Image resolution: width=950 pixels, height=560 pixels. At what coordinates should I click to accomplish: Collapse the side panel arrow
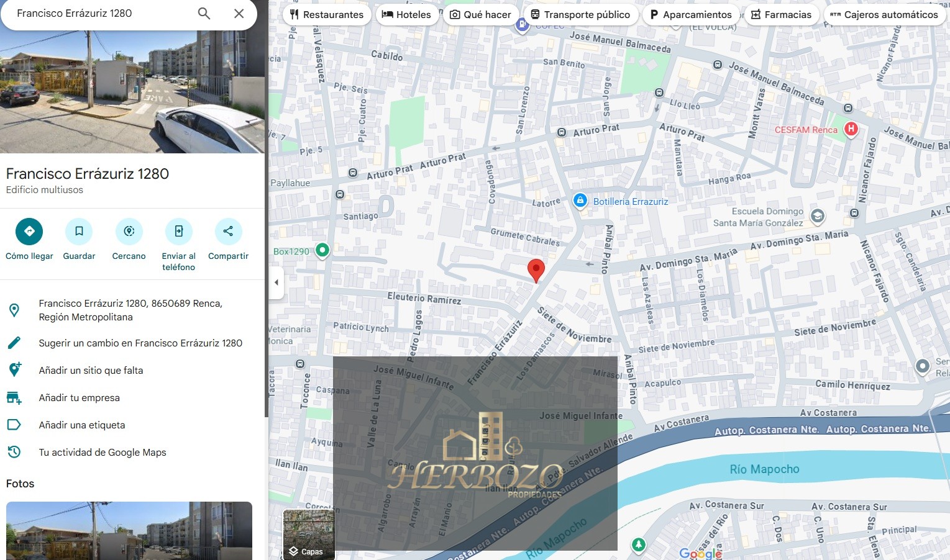276,282
